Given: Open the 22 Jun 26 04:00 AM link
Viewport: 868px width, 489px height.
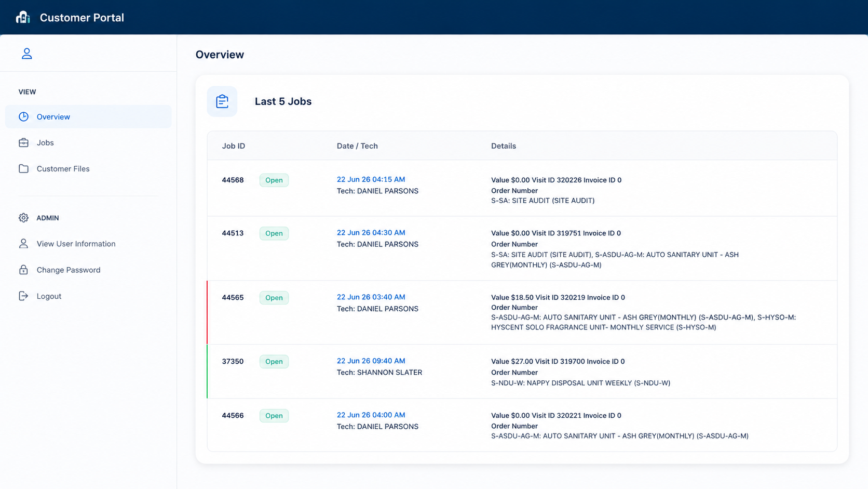Looking at the screenshot, I should [x=371, y=415].
